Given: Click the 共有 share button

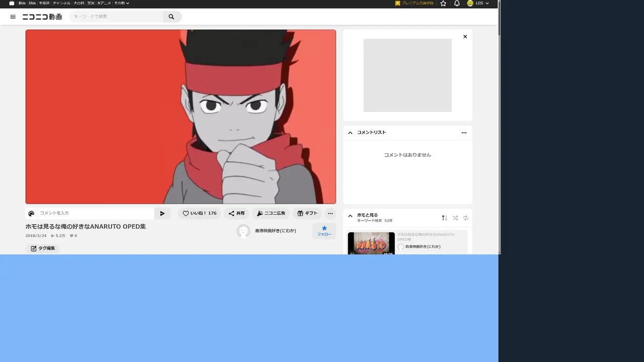Looking at the screenshot, I should (x=236, y=213).
